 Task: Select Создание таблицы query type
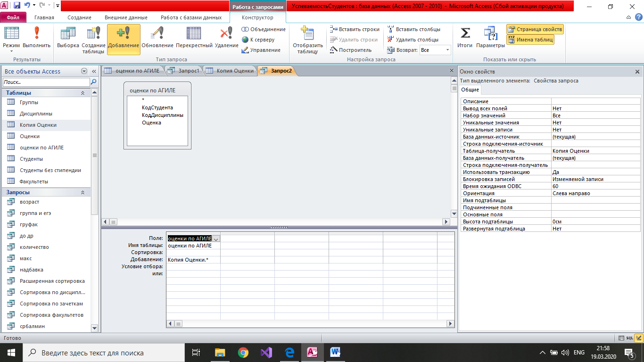tap(93, 40)
